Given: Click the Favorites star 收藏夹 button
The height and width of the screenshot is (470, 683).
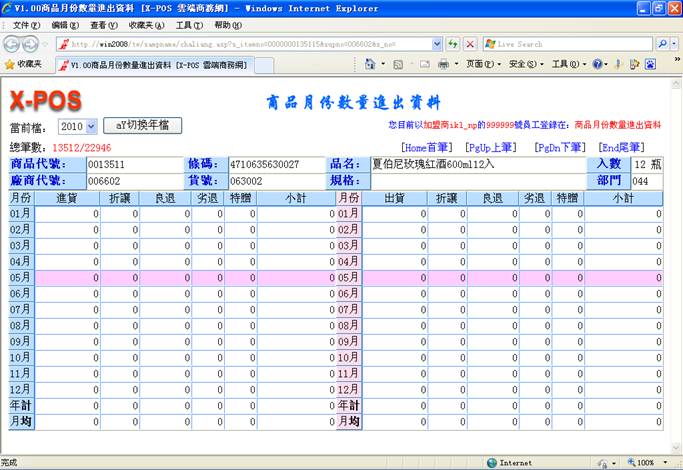Looking at the screenshot, I should coord(23,64).
